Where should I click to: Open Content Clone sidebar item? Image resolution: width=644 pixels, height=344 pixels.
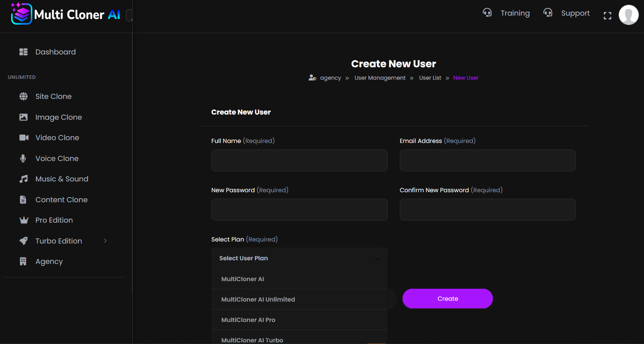61,200
